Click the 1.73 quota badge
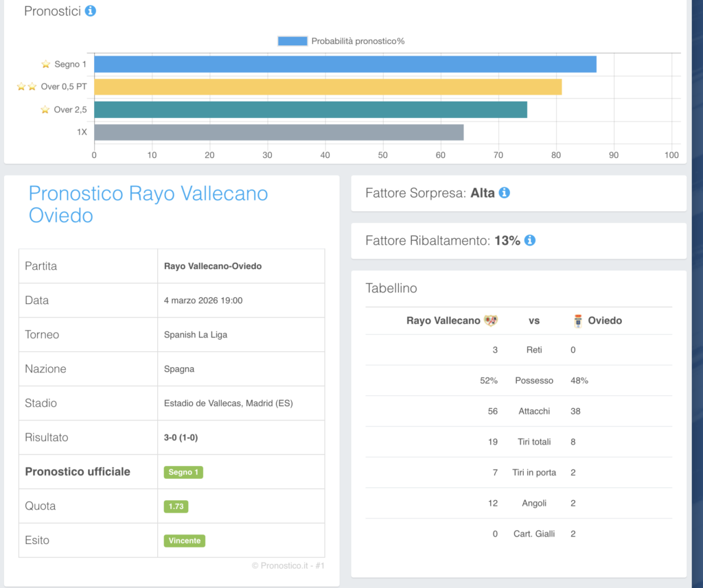 tap(176, 506)
